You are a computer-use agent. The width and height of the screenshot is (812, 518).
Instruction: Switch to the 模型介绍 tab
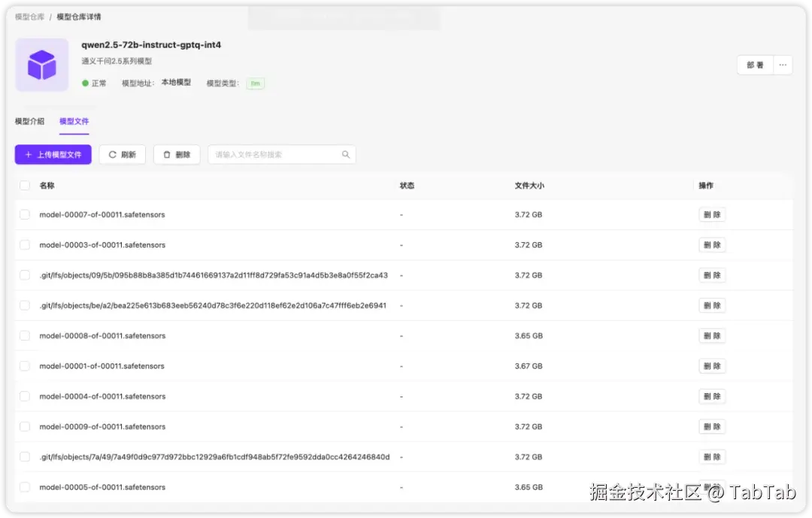click(x=29, y=121)
